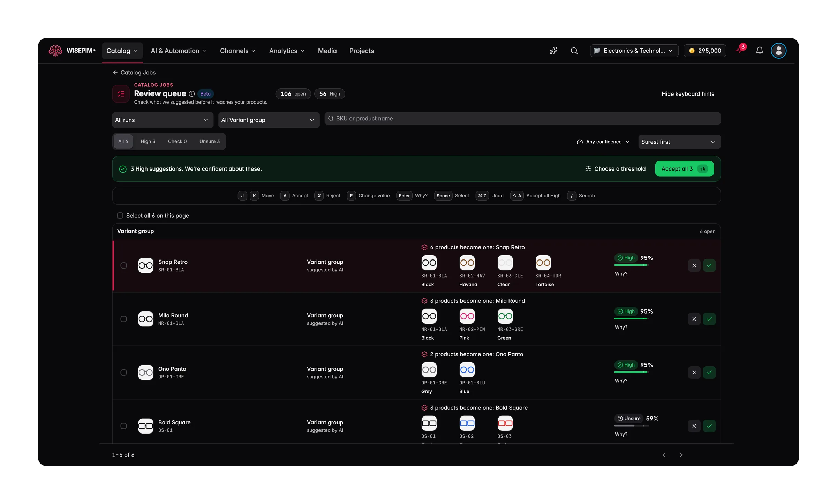The width and height of the screenshot is (837, 504).
Task: Accept the Bold Square suggestion
Action: [x=709, y=426]
